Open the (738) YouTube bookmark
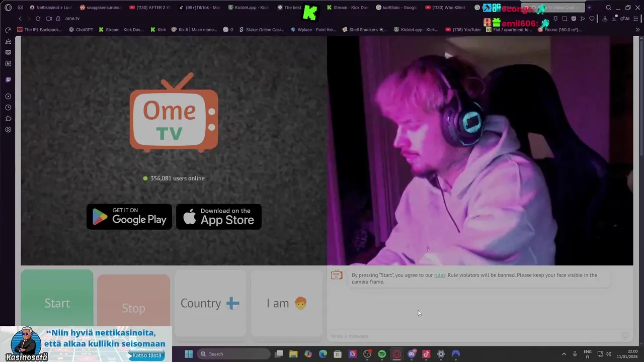This screenshot has width=644, height=362. (x=462, y=30)
